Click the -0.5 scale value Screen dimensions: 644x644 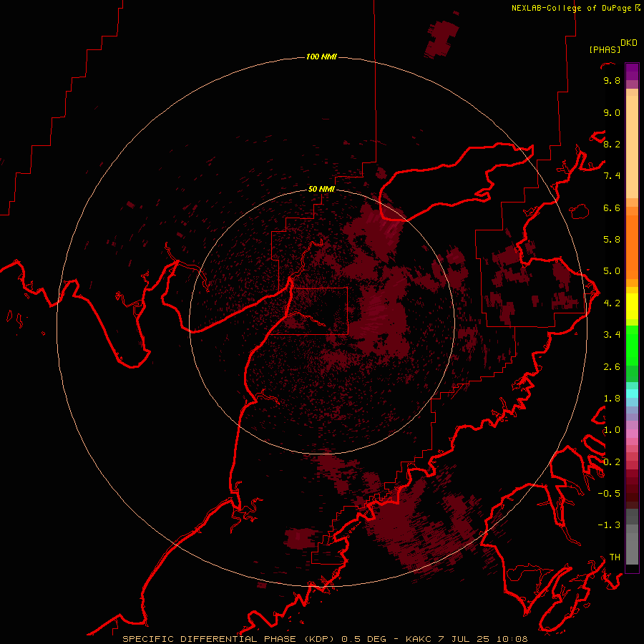tap(609, 494)
